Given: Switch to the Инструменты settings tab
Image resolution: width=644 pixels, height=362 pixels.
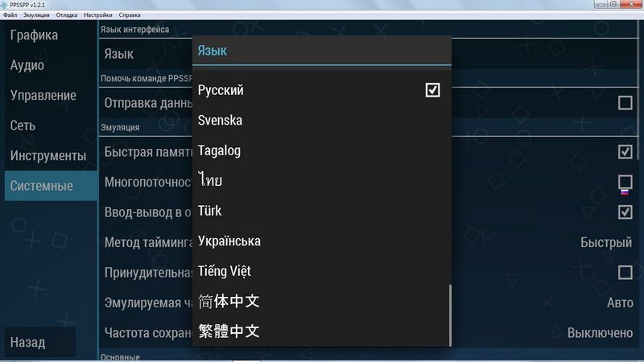Looking at the screenshot, I should tap(51, 155).
